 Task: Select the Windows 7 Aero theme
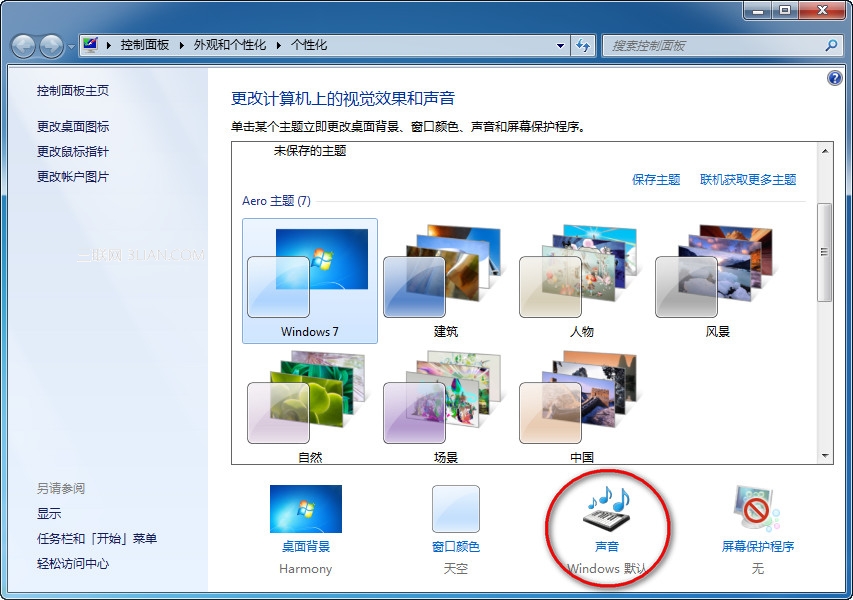pyautogui.click(x=310, y=278)
